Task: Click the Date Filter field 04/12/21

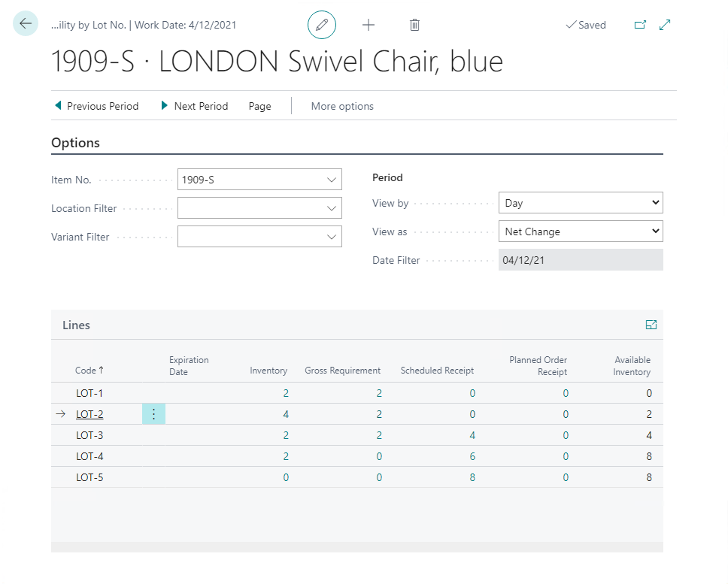Action: (581, 260)
